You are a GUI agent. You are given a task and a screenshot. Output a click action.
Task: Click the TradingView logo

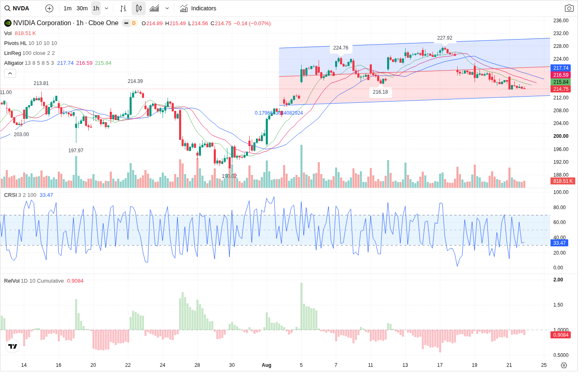pos(13,346)
